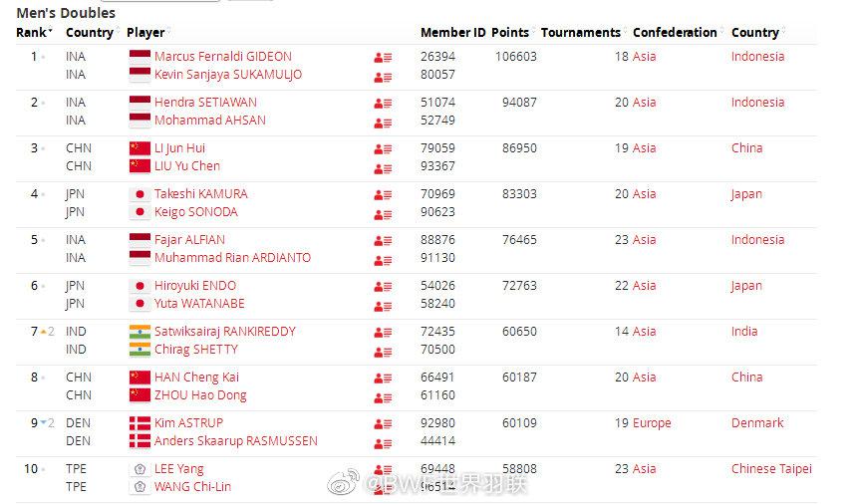Image resolution: width=858 pixels, height=504 pixels.
Task: Open Keigo SONODA's profile card icon
Action: [383, 215]
